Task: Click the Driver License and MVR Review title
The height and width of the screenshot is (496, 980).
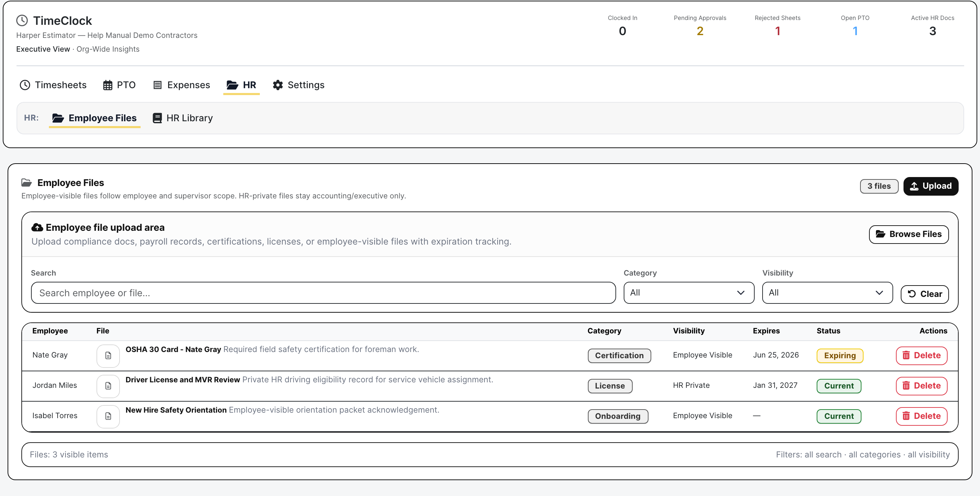Action: click(183, 380)
